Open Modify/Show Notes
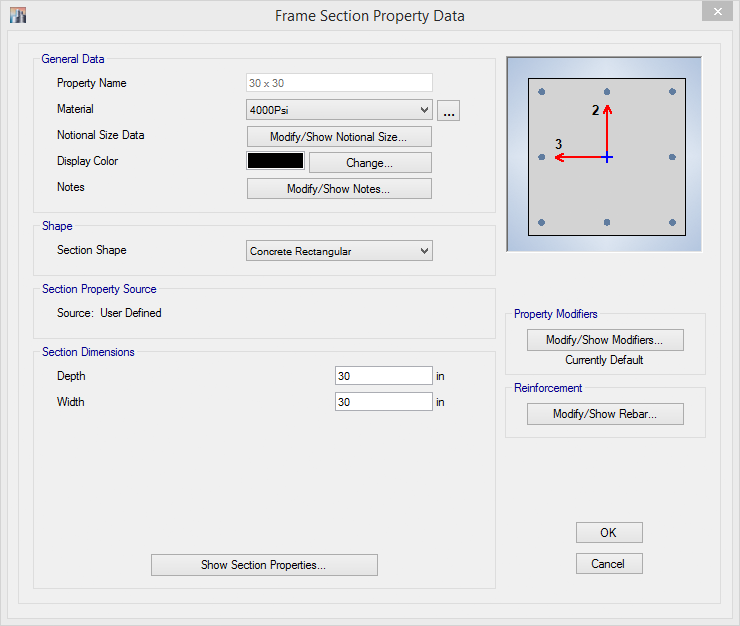 point(339,189)
